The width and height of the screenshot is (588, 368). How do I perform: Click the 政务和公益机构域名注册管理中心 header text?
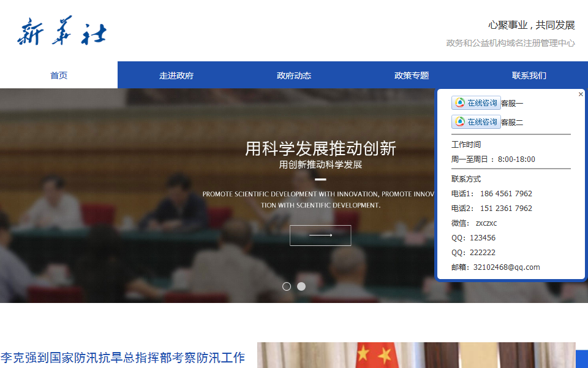510,43
